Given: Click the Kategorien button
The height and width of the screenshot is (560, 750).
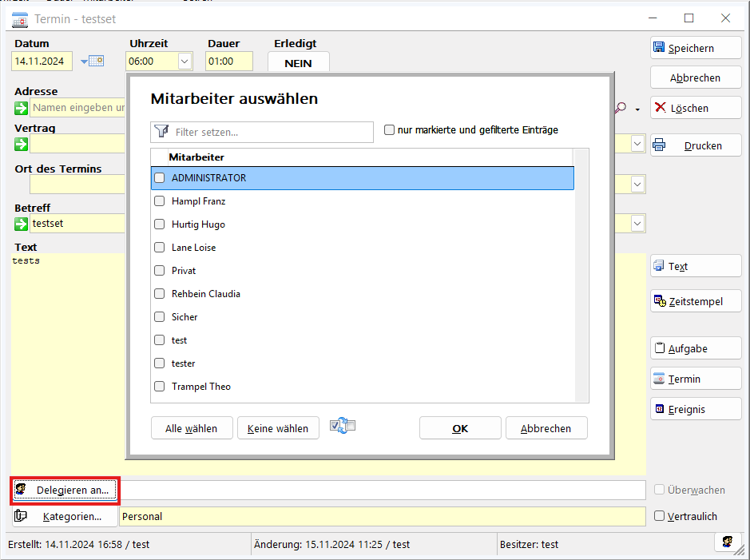Looking at the screenshot, I should tap(65, 517).
